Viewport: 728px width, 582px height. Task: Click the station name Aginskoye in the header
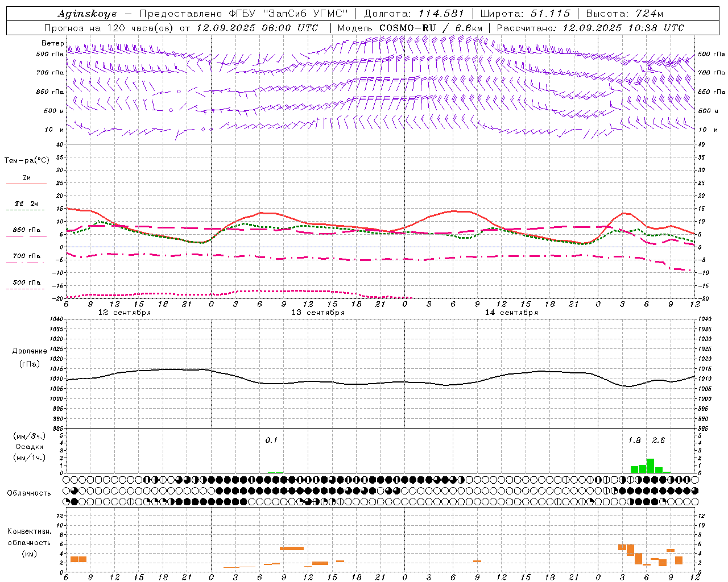pos(87,14)
